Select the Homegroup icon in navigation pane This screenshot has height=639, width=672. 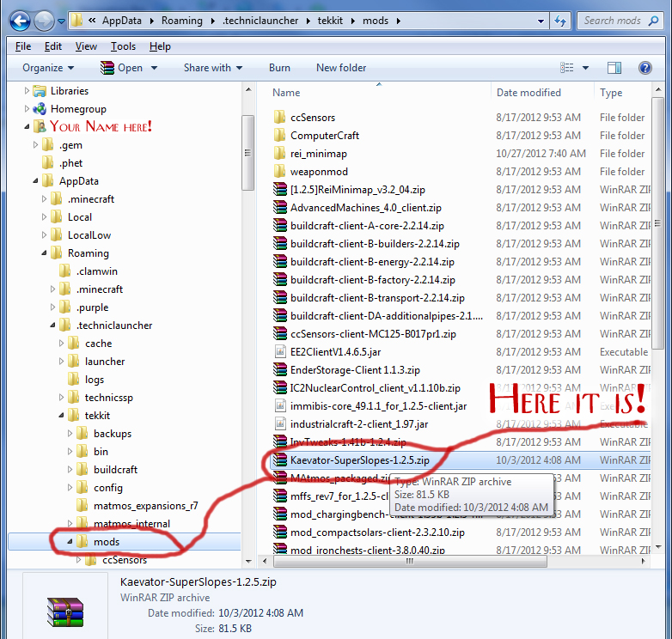pos(40,109)
